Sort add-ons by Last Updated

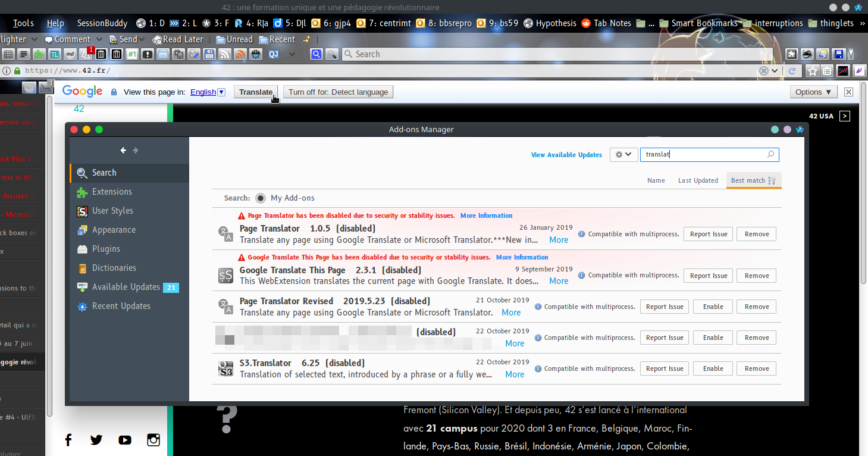pos(698,180)
